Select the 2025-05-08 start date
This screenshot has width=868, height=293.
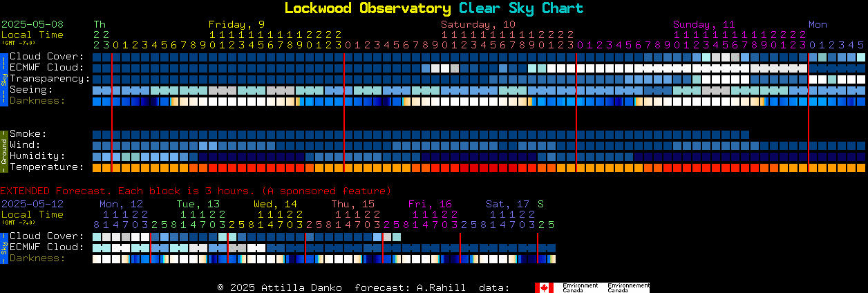point(32,24)
